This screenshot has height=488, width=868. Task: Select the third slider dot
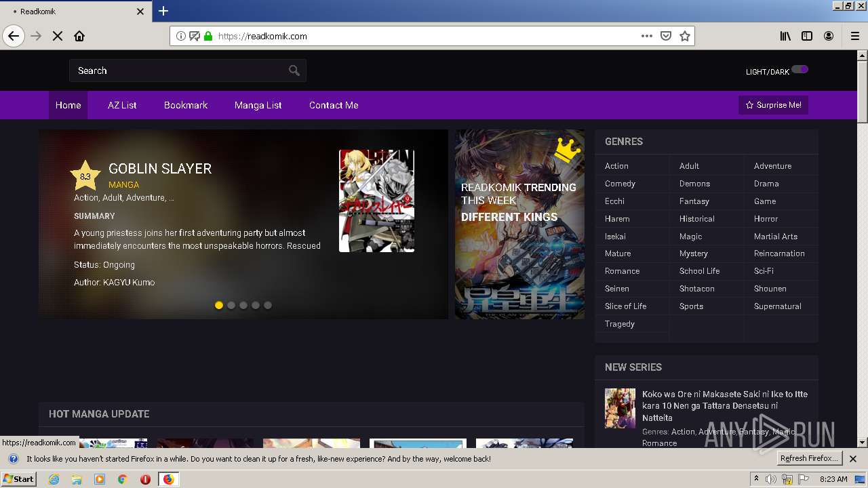pos(243,305)
